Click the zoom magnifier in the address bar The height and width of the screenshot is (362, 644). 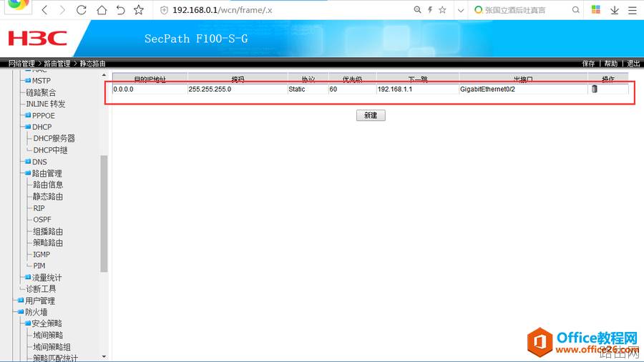coord(417,10)
